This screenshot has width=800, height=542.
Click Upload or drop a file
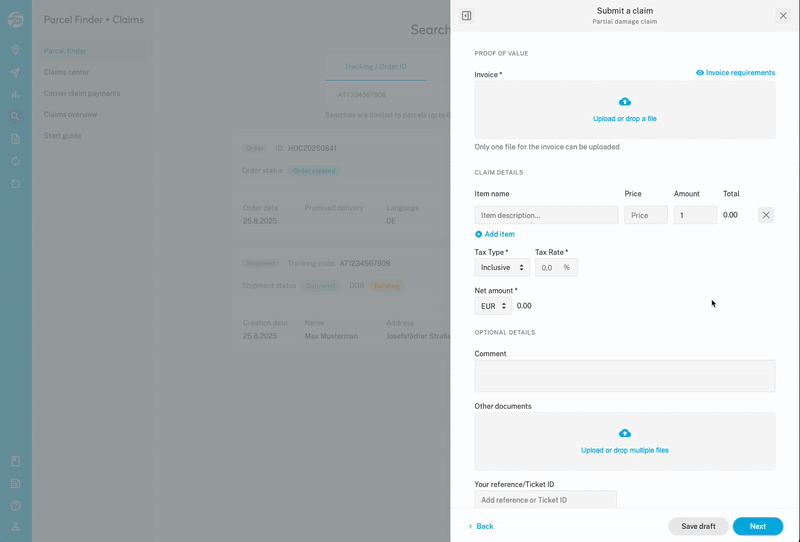[x=624, y=118]
